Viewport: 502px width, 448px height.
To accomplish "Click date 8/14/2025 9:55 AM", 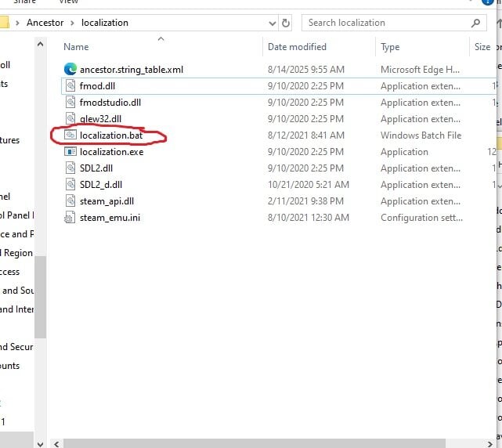I will tap(306, 70).
